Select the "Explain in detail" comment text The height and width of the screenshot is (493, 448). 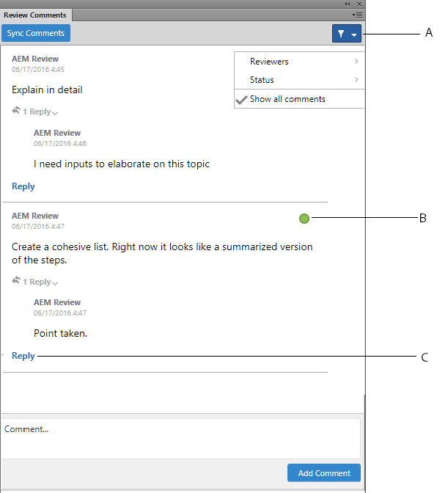tap(47, 90)
